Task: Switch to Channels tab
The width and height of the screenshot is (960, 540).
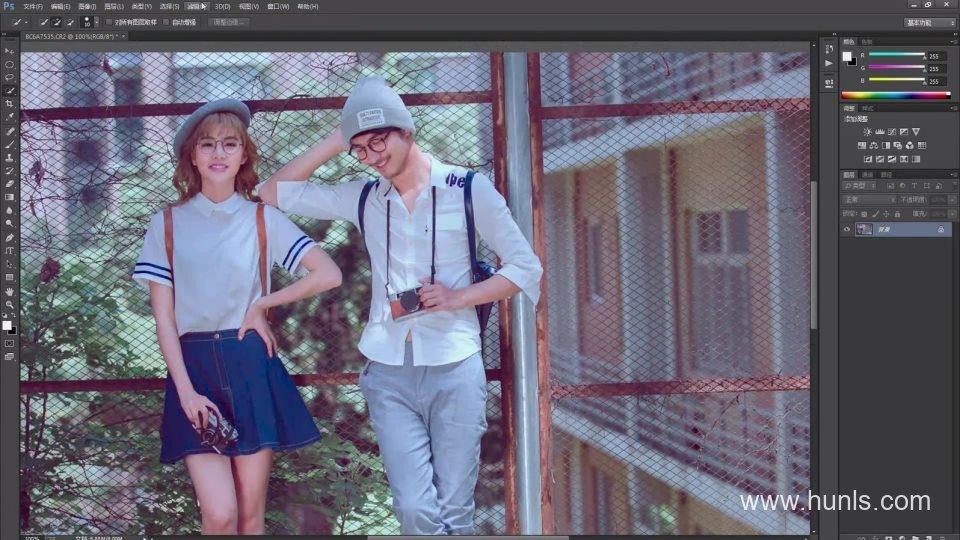Action: click(x=868, y=174)
